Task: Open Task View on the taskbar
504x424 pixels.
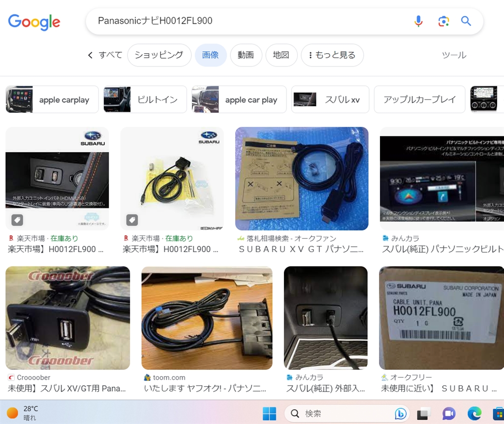Action: tap(424, 414)
